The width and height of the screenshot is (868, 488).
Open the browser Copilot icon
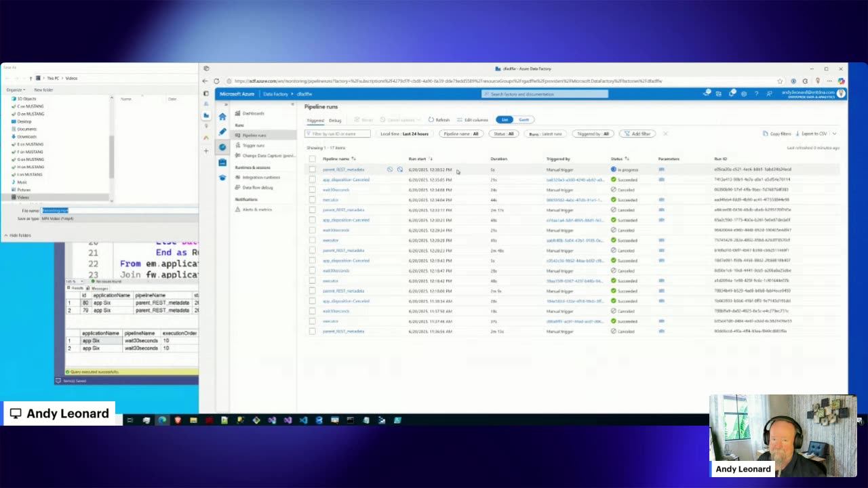(841, 81)
